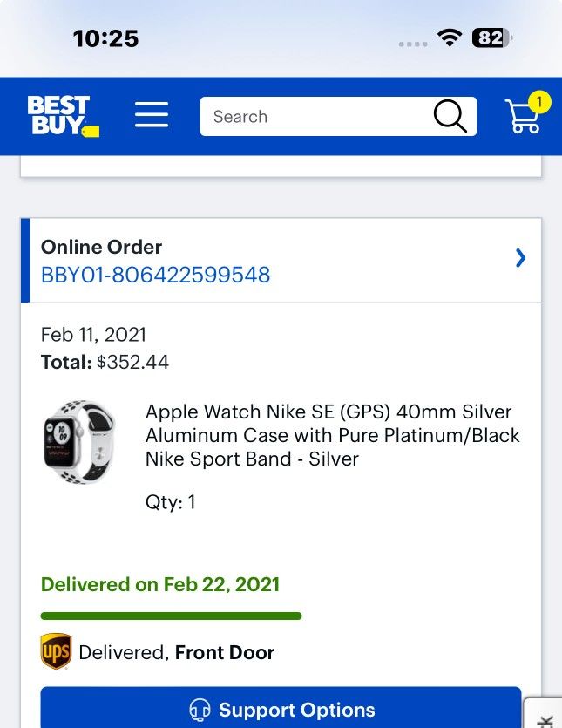Tap the Best Buy logo
Screen dimensions: 562x728
click(63, 116)
